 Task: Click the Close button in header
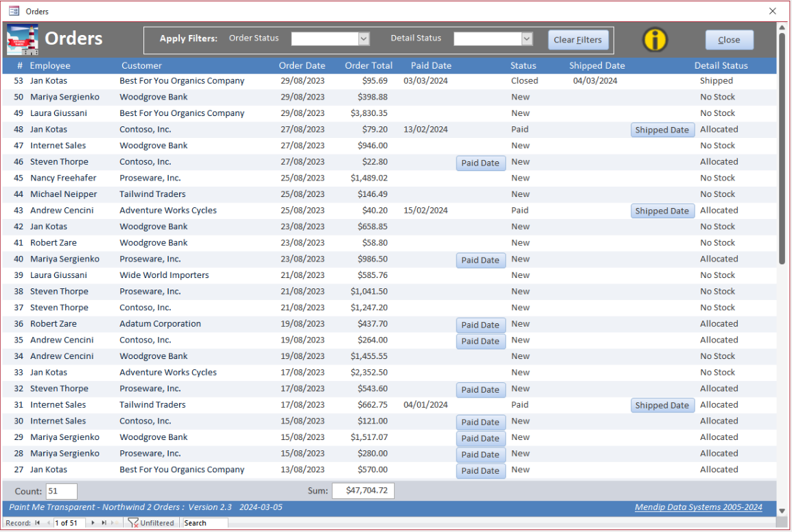tap(729, 40)
